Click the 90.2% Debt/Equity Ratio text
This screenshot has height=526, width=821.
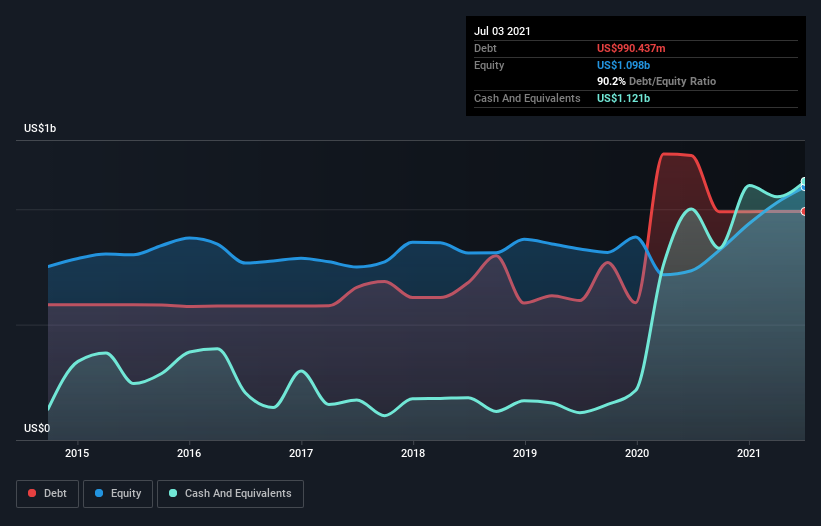[657, 82]
